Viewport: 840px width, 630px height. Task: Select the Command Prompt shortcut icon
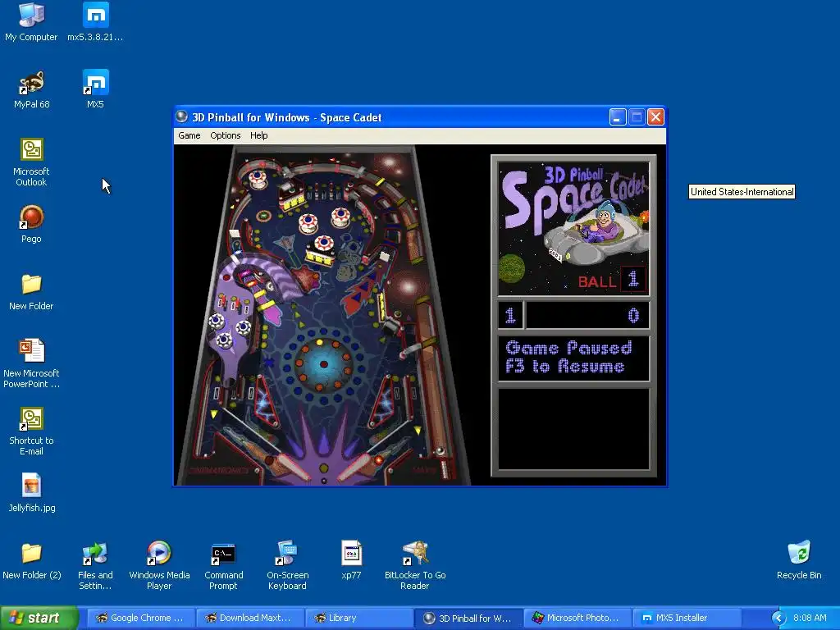click(x=223, y=566)
